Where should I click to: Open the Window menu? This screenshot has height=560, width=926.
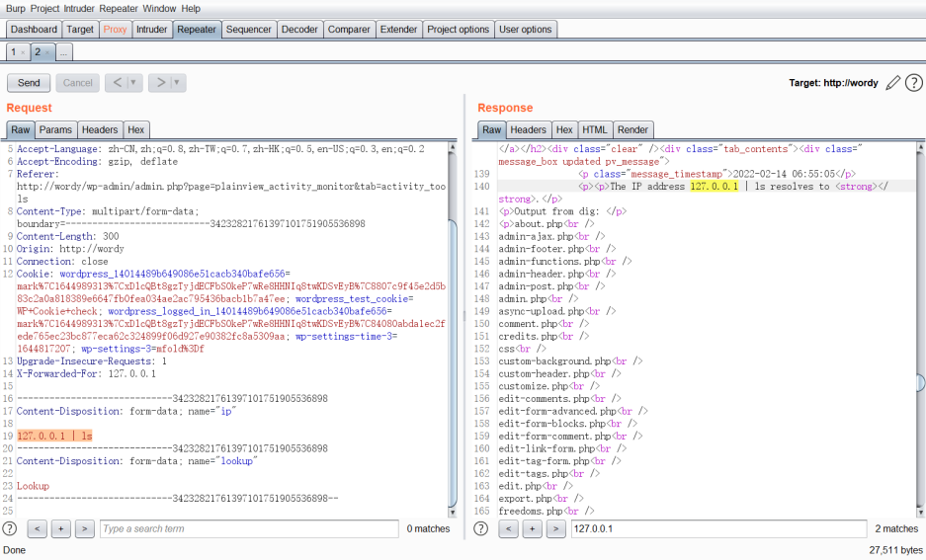(x=159, y=8)
